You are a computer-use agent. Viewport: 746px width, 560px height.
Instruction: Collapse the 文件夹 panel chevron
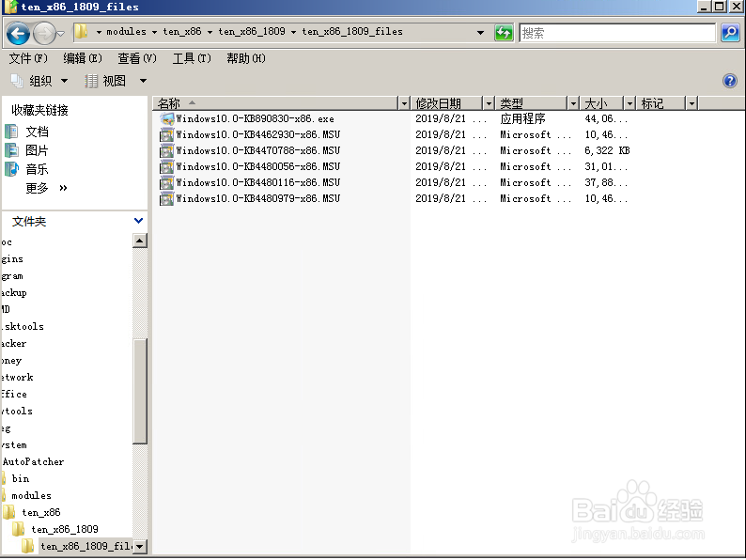coord(138,220)
